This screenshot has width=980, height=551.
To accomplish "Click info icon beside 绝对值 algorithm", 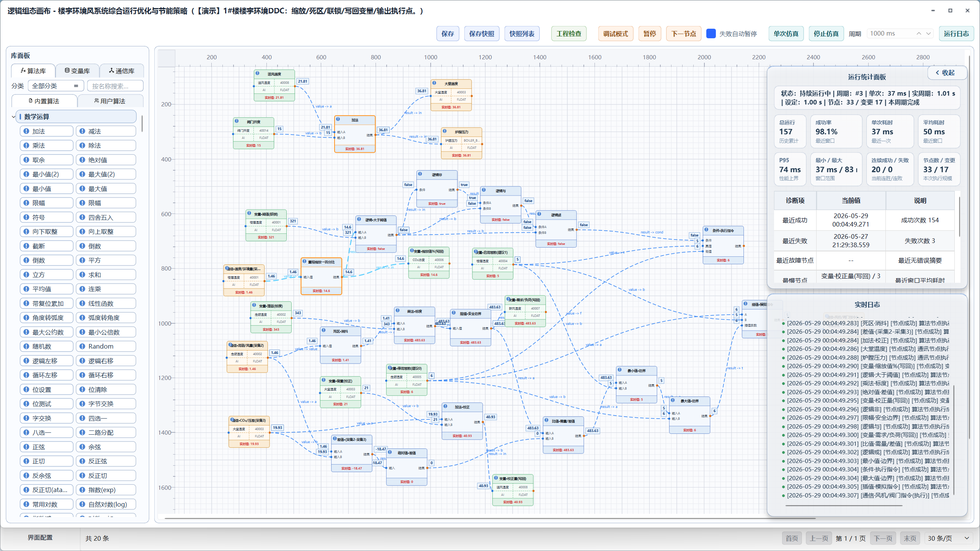I will (82, 160).
